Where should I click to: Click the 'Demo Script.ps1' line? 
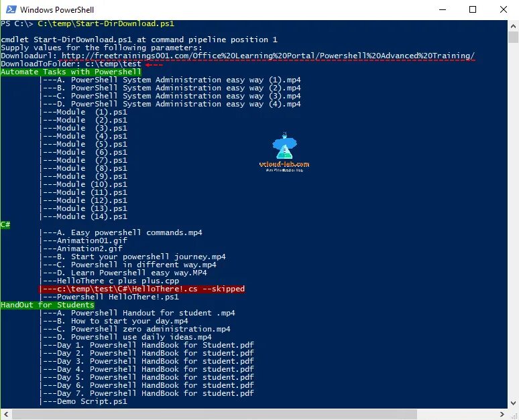[x=92, y=401]
